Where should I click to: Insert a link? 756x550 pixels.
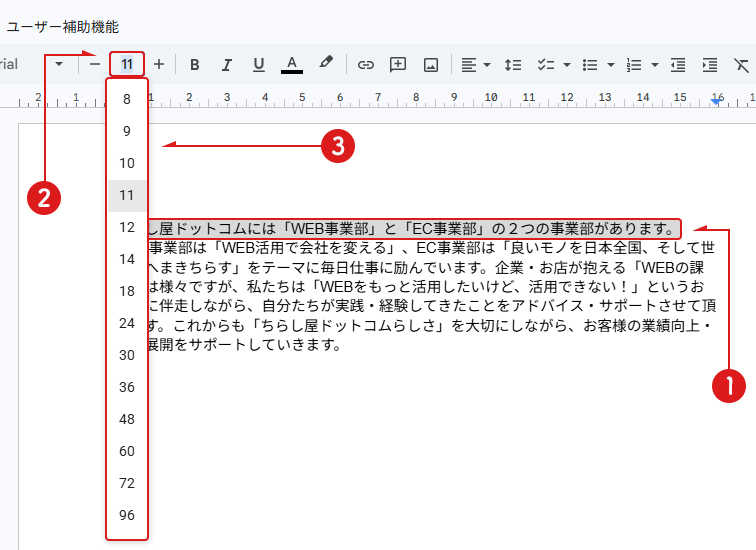tap(365, 65)
